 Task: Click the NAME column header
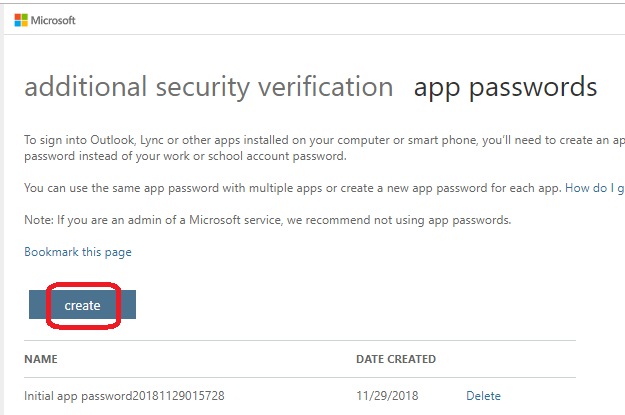(x=41, y=359)
